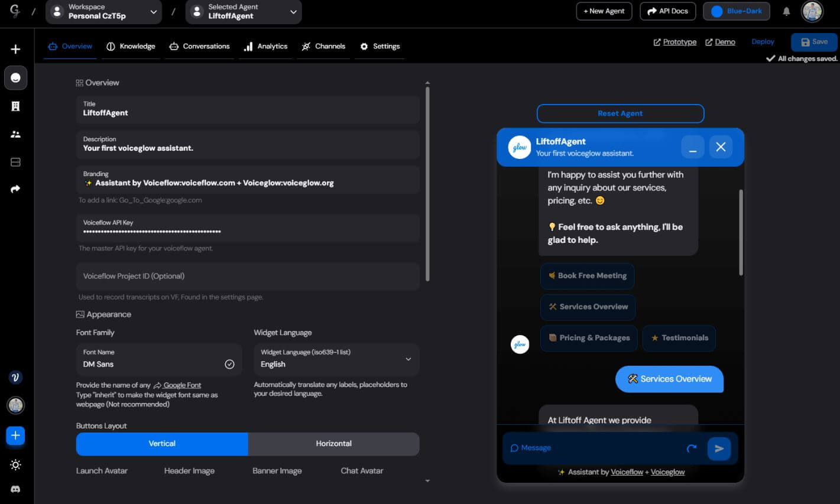
Task: Toggle light mode sun icon
Action: coord(16,464)
